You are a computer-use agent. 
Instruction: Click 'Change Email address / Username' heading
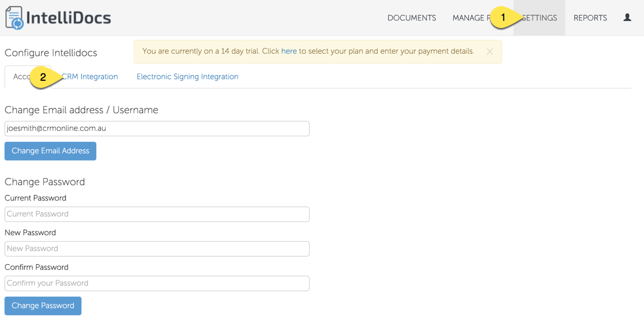pyautogui.click(x=81, y=110)
